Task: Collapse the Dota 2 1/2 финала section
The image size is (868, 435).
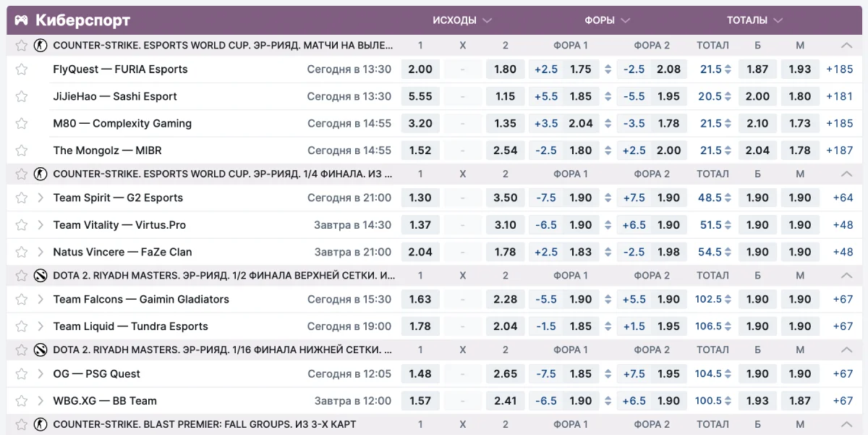Action: [846, 275]
